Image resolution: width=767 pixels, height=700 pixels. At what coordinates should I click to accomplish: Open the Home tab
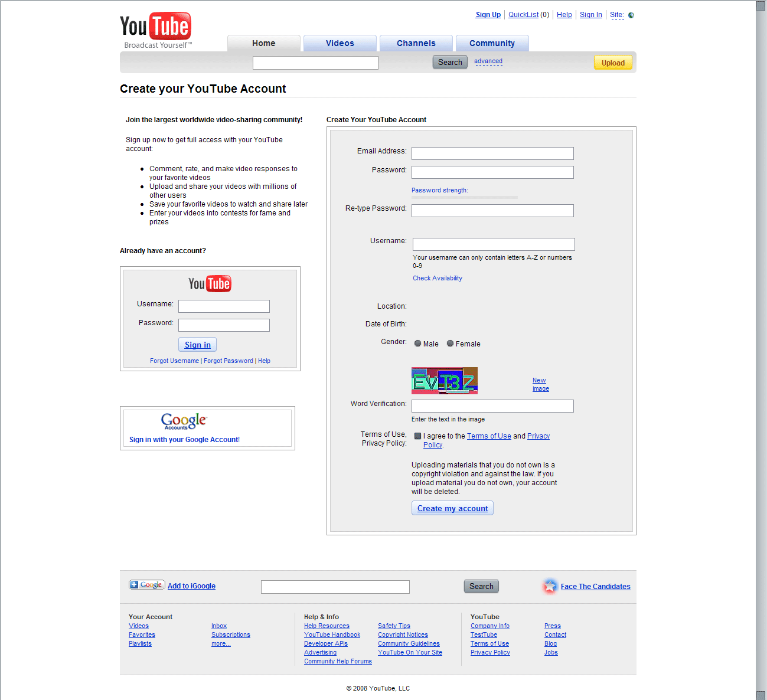click(263, 43)
